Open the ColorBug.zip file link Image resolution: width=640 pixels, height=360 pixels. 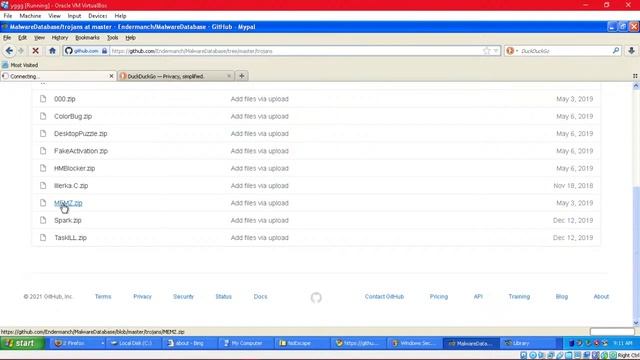point(73,116)
